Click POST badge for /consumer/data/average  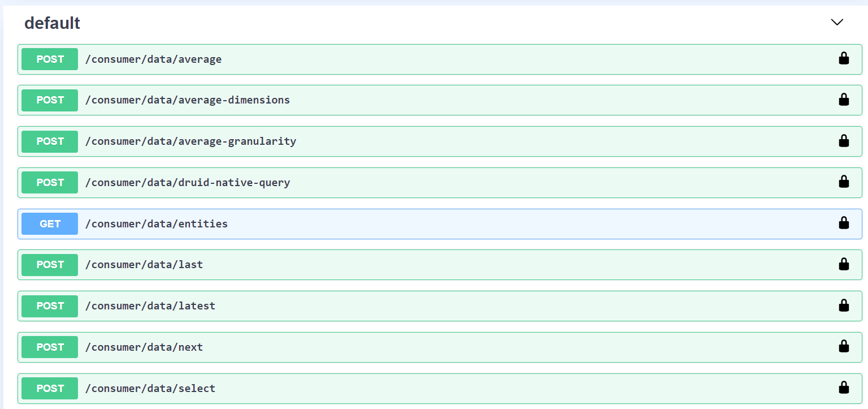pyautogui.click(x=50, y=59)
